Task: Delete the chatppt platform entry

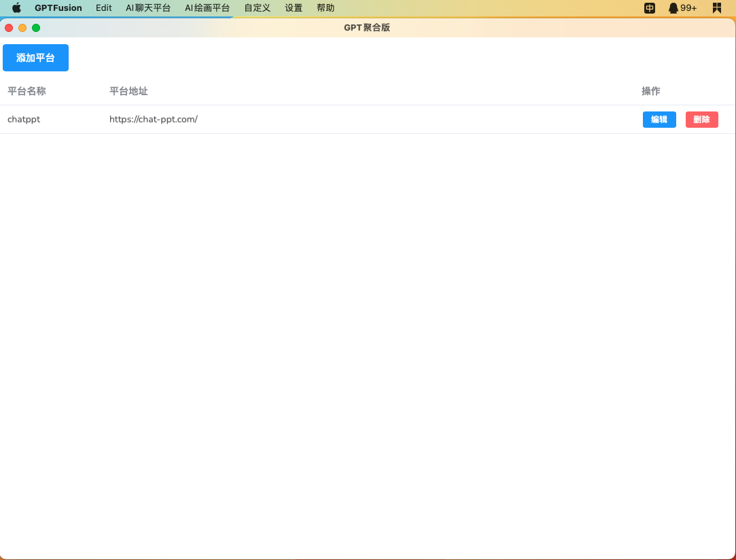Action: click(702, 119)
